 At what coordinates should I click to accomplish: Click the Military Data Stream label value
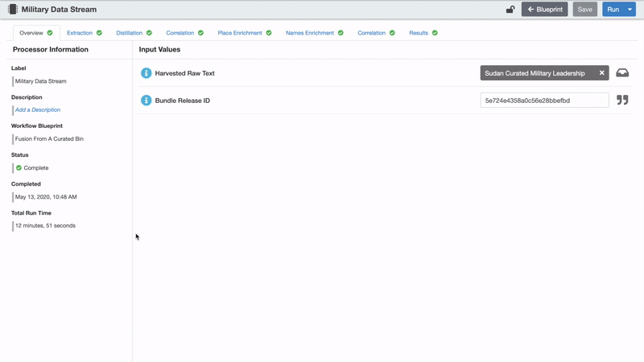(x=41, y=81)
